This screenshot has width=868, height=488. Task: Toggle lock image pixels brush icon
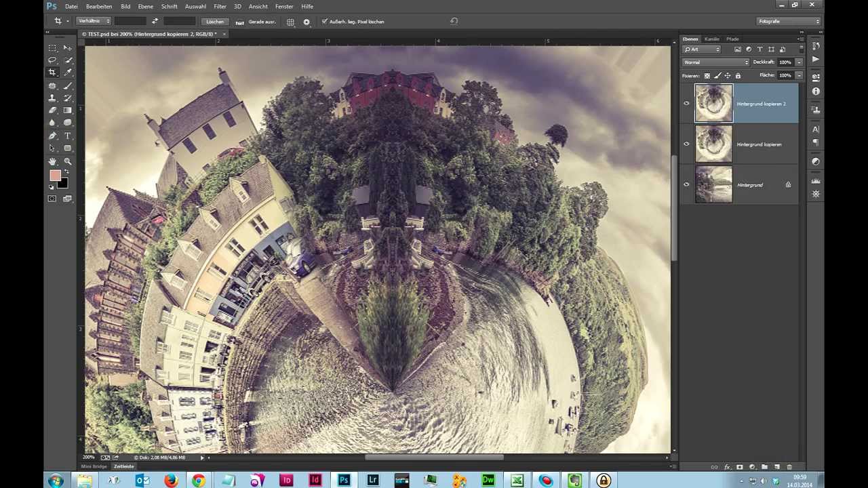pyautogui.click(x=717, y=75)
